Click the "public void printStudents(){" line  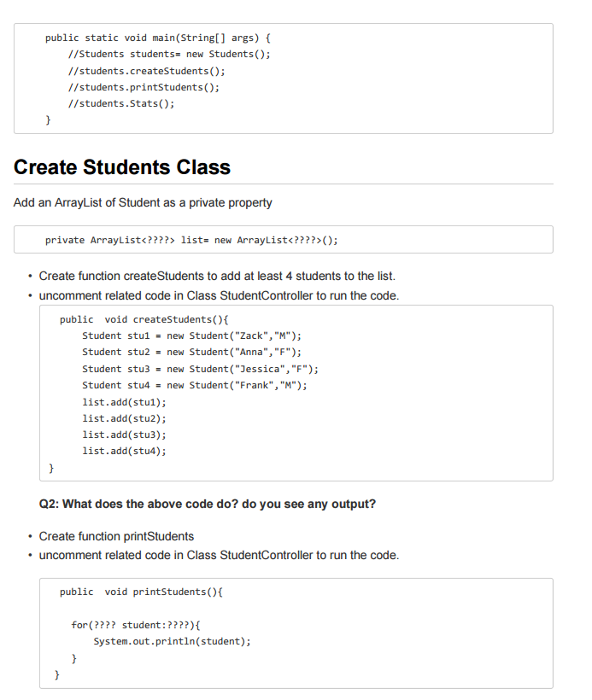point(142,592)
